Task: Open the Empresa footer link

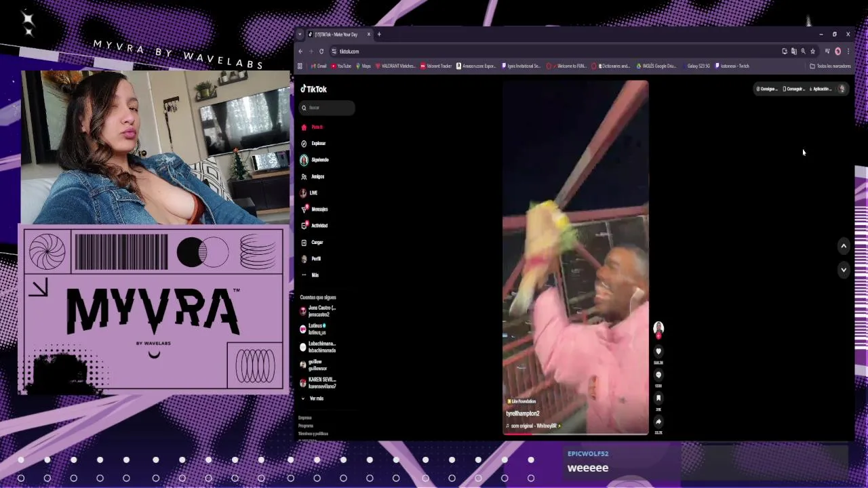Action: pyautogui.click(x=305, y=418)
